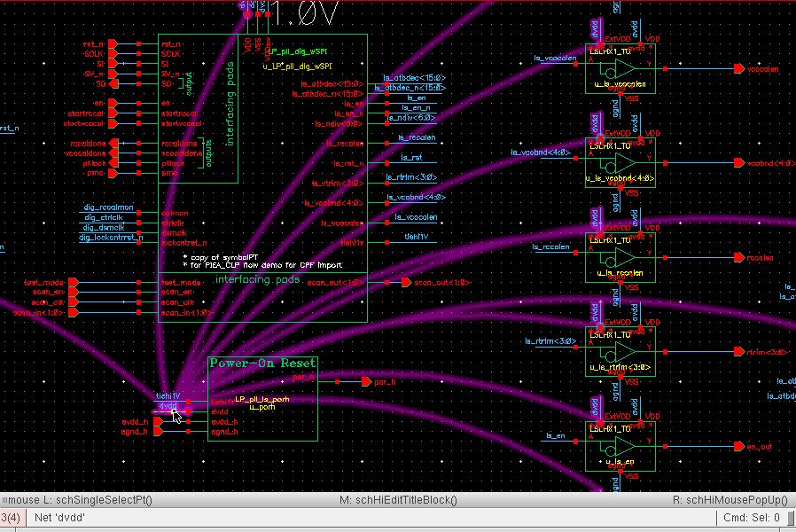Image resolution: width=796 pixels, height=532 pixels.
Task: Click the dig_dsmclk wire label
Action: click(104, 227)
